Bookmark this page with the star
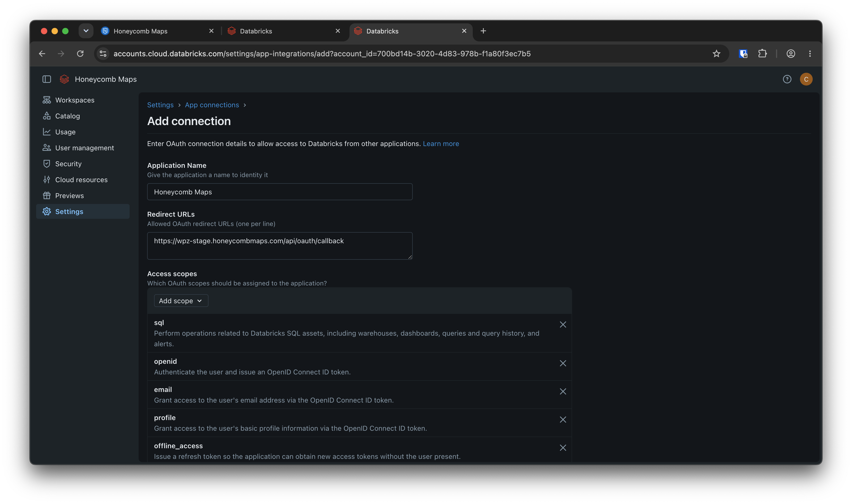 click(716, 54)
